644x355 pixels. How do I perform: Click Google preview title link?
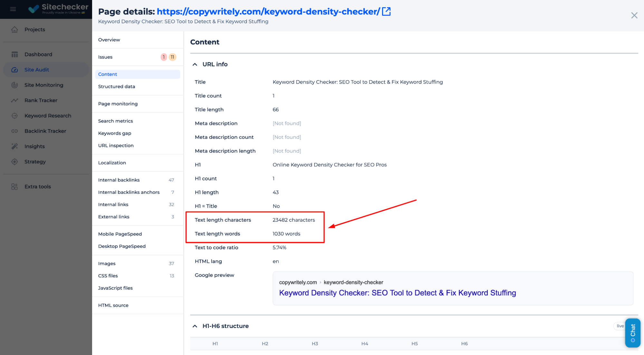(397, 293)
